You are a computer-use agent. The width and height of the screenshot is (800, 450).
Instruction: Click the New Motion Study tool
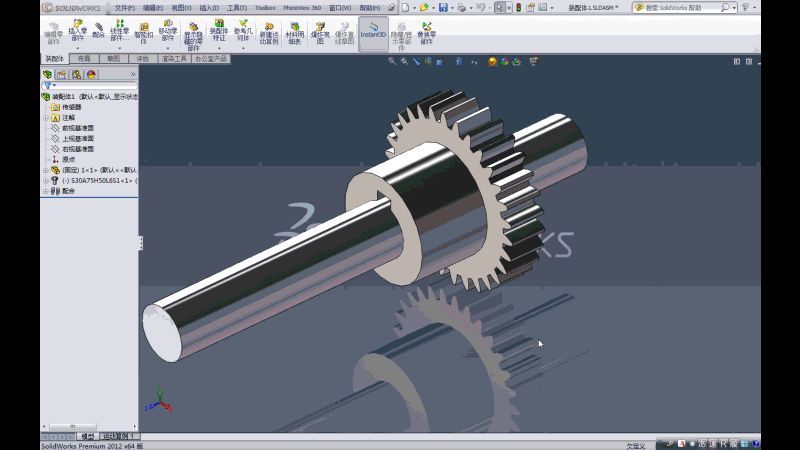tap(269, 34)
